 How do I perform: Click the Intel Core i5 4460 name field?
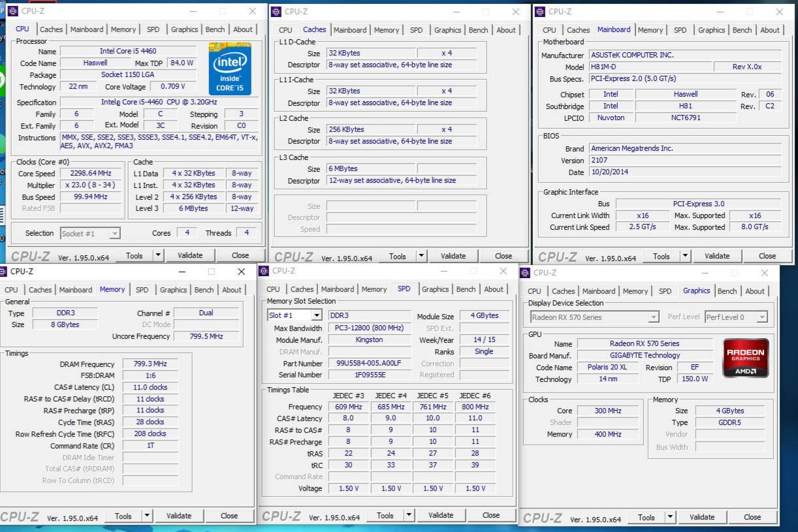pos(128,51)
